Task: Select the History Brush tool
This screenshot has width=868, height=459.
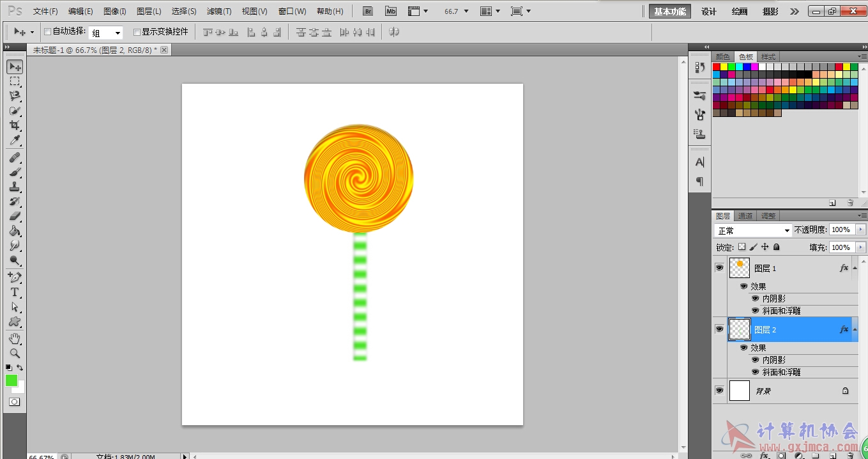Action: 15,201
